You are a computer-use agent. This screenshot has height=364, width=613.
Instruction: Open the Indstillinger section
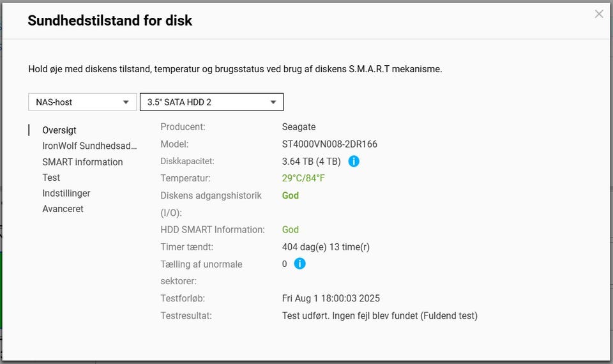coord(66,193)
